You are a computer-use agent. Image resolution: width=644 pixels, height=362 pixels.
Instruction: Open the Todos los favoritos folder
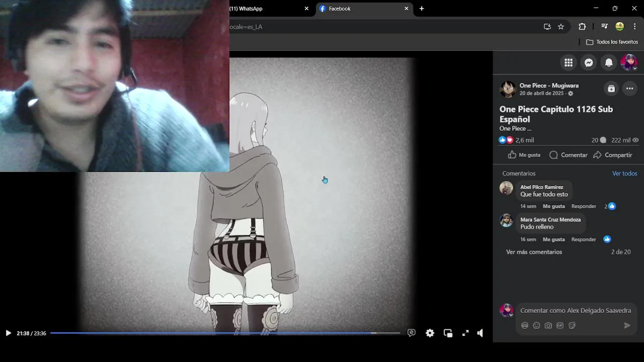point(612,42)
